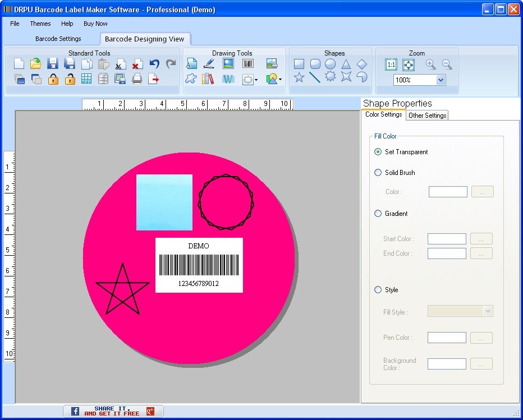Open the Themes menu
The width and height of the screenshot is (523, 420).
pyautogui.click(x=40, y=24)
